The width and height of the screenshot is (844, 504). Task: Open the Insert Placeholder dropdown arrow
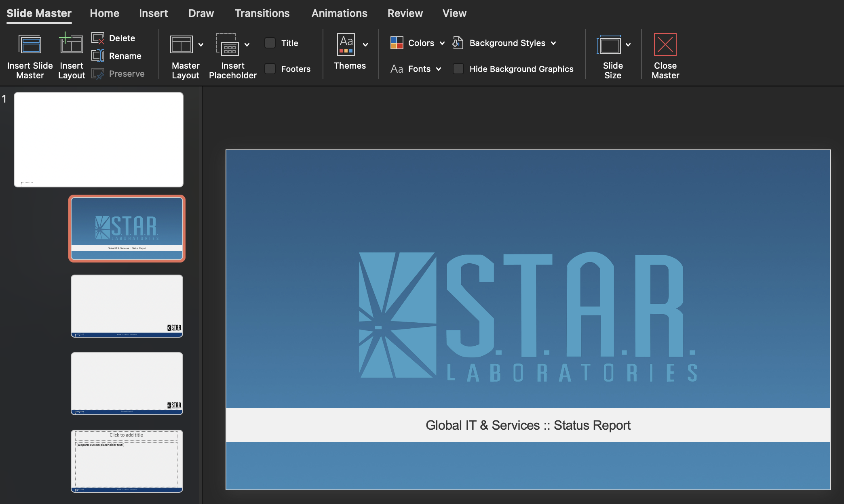click(x=247, y=44)
